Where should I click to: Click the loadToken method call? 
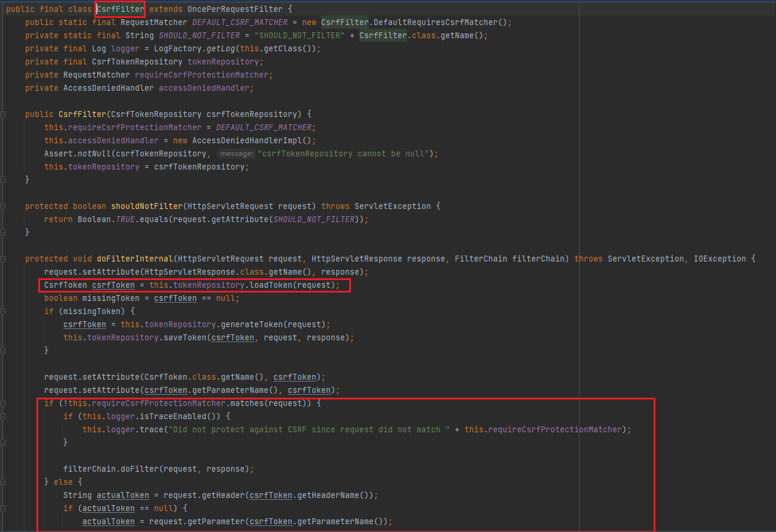[x=271, y=285]
